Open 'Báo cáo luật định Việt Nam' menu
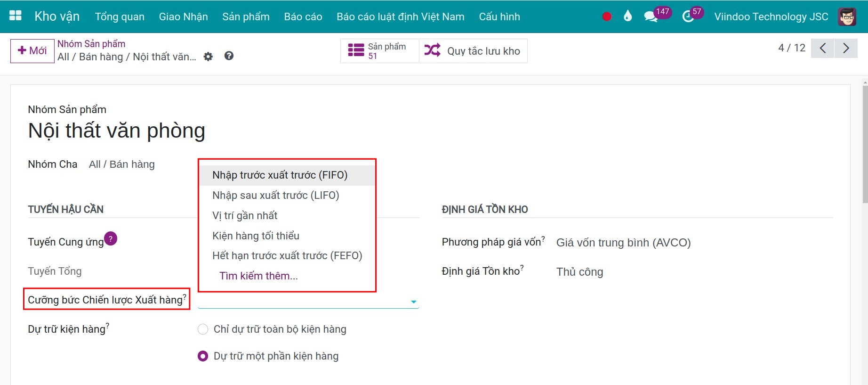868x385 pixels. click(x=401, y=16)
